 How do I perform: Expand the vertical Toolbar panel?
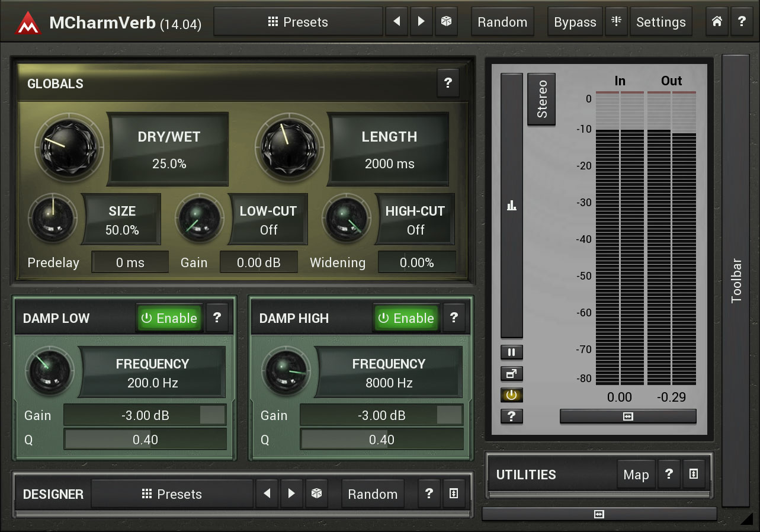point(736,281)
